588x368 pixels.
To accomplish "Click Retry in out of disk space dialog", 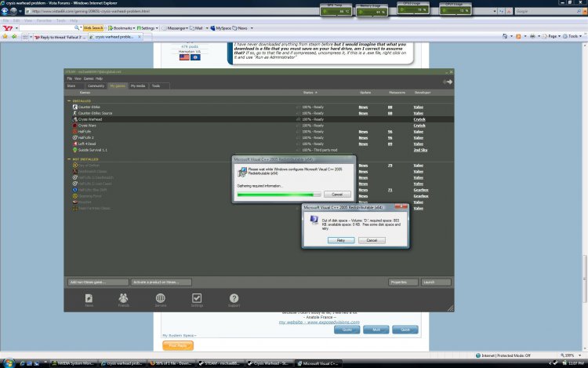I will (x=341, y=240).
